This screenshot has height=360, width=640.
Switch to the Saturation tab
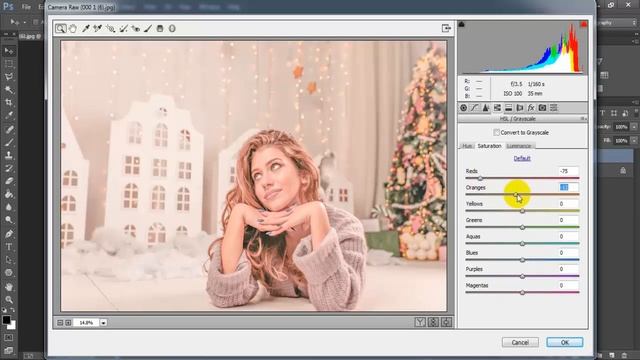[489, 146]
